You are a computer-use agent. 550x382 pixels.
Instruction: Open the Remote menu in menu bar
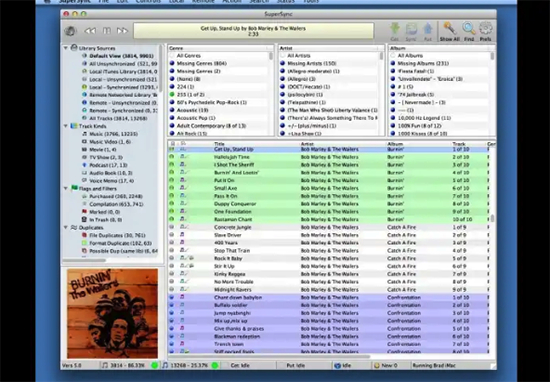click(x=203, y=1)
